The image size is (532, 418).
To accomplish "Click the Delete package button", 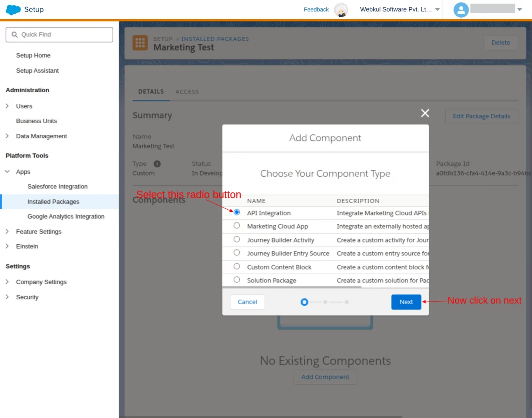I will pos(501,43).
